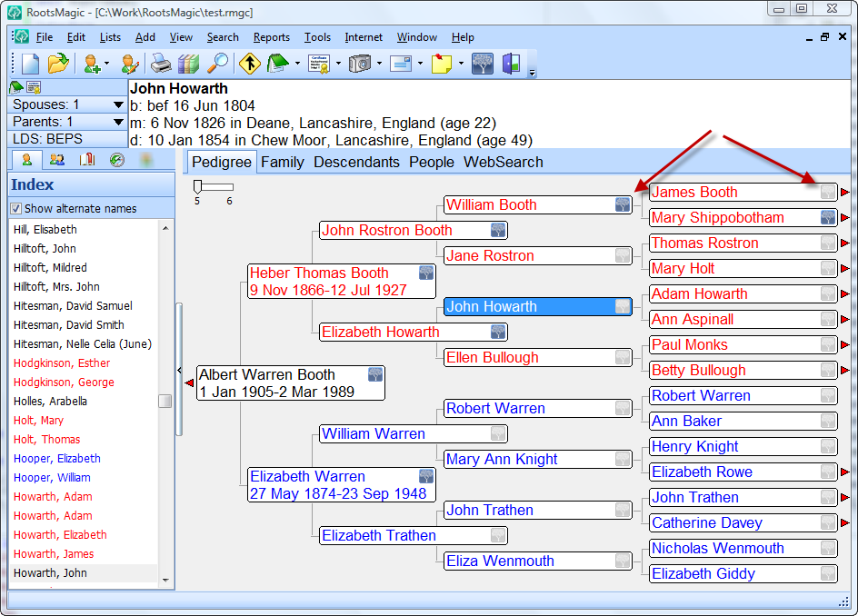Click the edit person pencil icon
Image resolution: width=858 pixels, height=616 pixels.
click(x=130, y=64)
